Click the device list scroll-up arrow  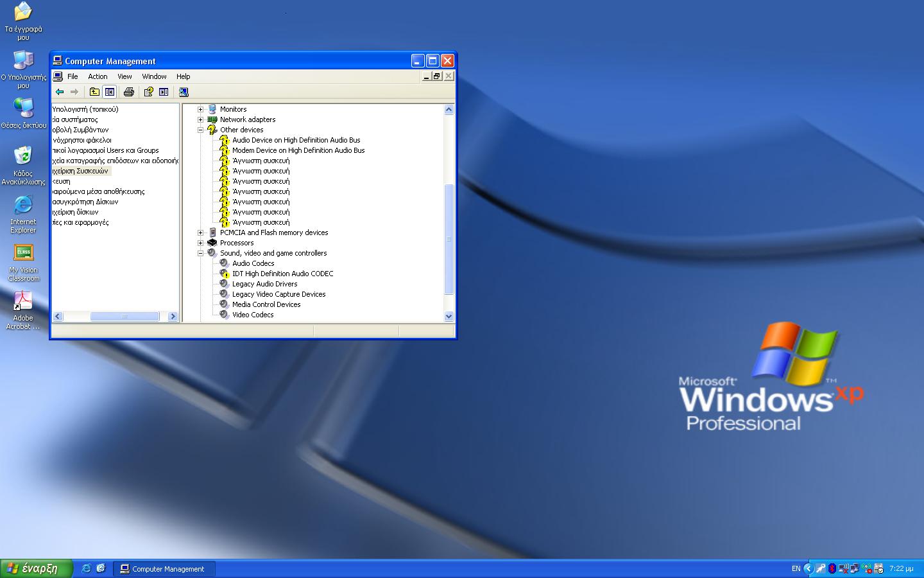click(x=449, y=109)
